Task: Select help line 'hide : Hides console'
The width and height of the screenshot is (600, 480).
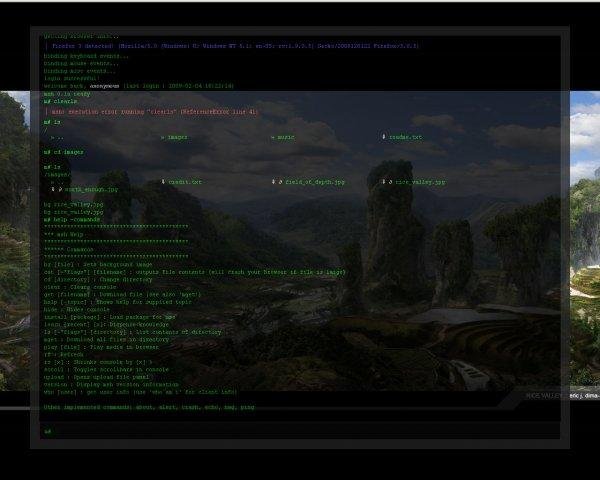Action: pos(77,309)
